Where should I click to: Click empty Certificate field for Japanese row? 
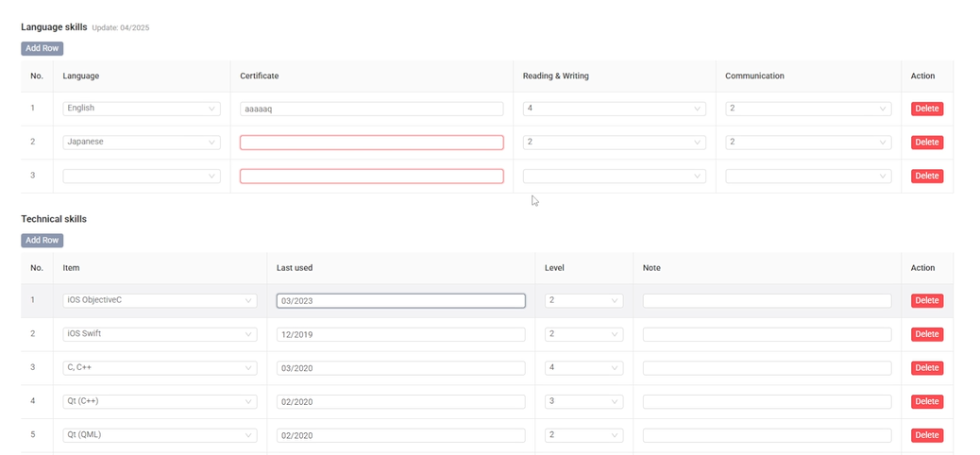[x=371, y=143]
